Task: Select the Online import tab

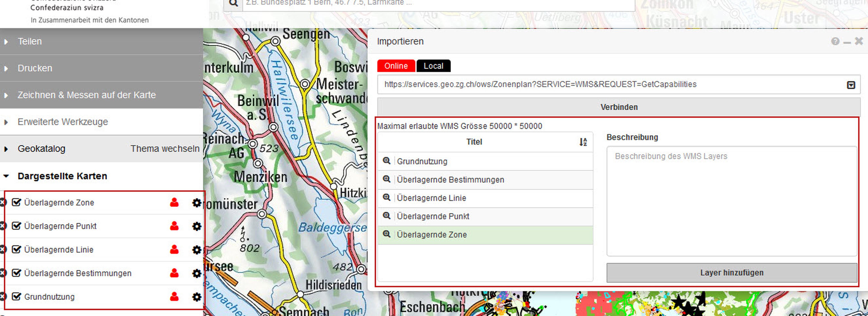Action: (x=396, y=66)
